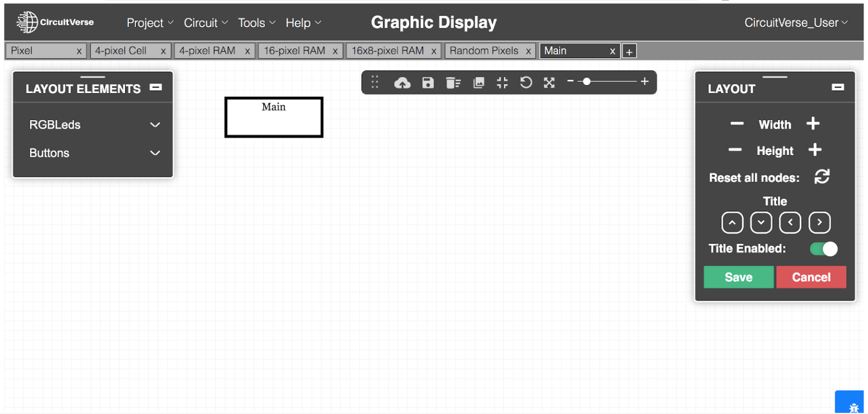The image size is (868, 414).
Task: Click the Reset all nodes refresh icon
Action: click(822, 177)
